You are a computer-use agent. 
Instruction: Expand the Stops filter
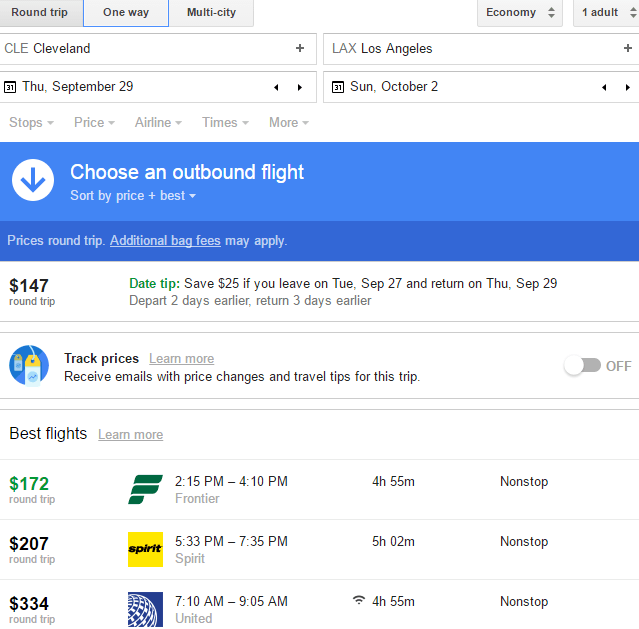pos(31,122)
